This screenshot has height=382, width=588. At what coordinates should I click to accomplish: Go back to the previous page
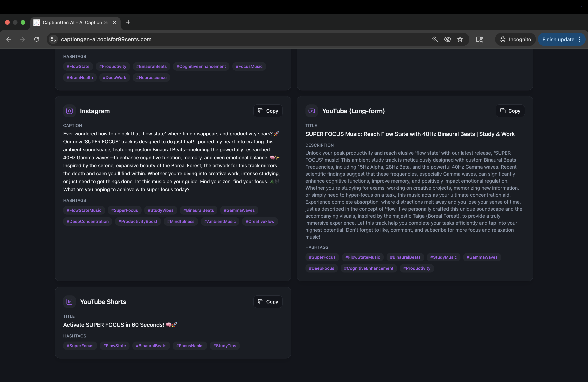pyautogui.click(x=9, y=39)
